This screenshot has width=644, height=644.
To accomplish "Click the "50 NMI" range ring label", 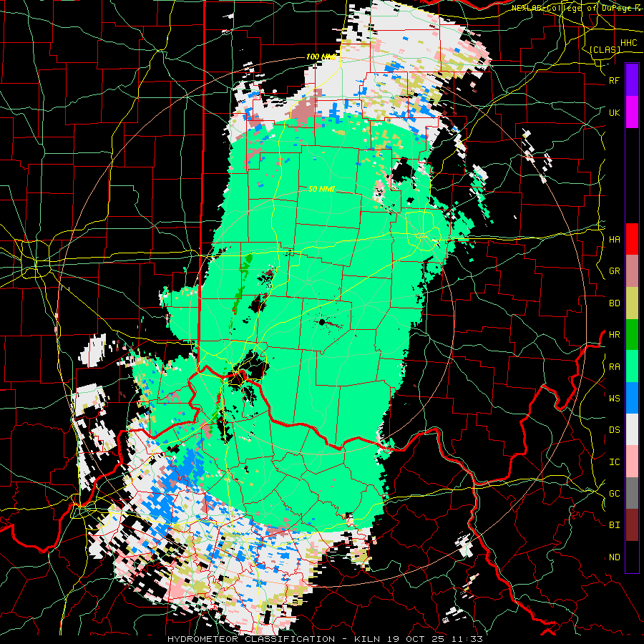I will pos(321,190).
